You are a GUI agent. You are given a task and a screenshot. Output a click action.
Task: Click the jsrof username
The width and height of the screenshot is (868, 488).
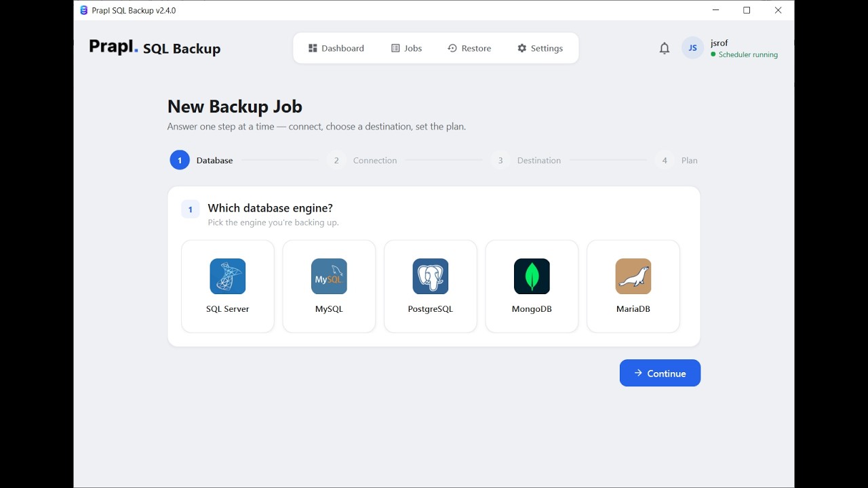(x=719, y=43)
